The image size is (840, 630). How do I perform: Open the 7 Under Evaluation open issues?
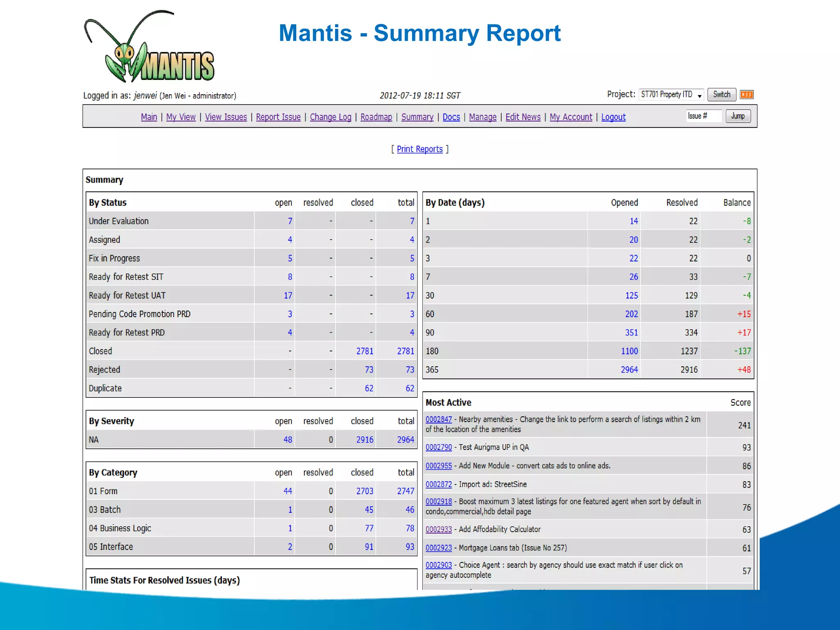290,221
